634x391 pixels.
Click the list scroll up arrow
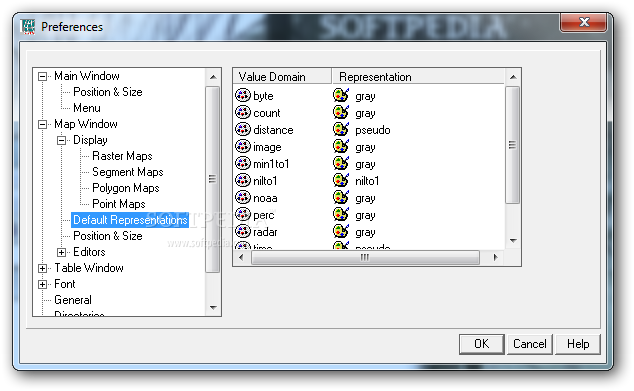513,77
